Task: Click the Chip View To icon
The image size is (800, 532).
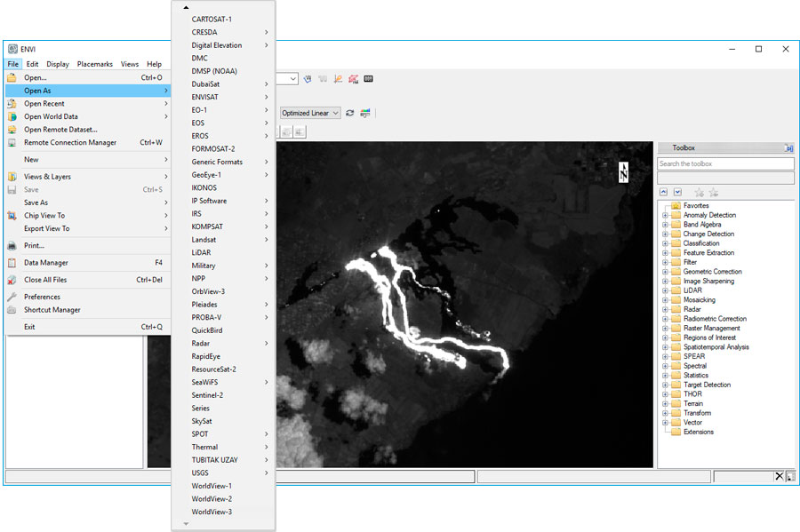Action: 12,216
